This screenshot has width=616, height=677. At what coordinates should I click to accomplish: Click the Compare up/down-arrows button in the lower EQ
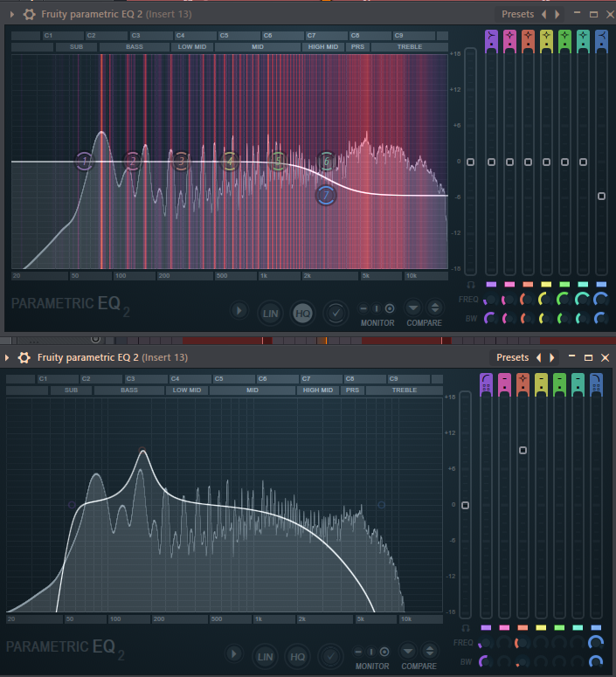pos(430,652)
